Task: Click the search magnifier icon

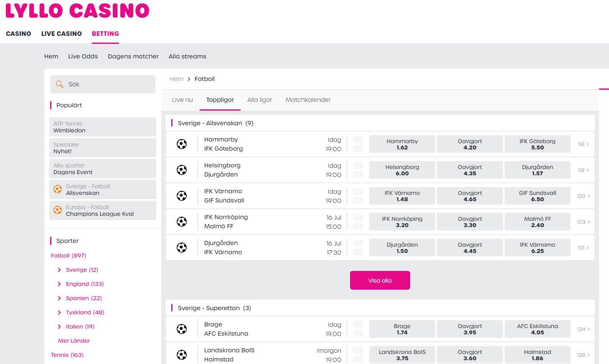Action: pos(60,84)
